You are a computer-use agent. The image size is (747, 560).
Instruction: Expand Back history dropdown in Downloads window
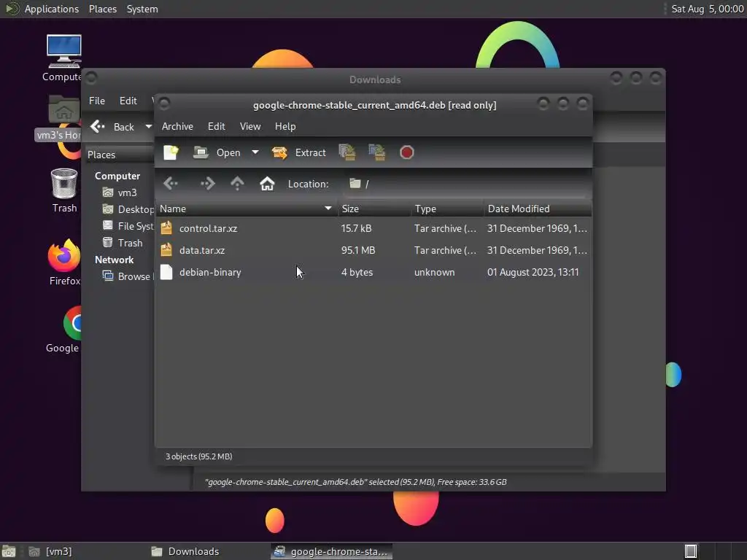[148, 127]
